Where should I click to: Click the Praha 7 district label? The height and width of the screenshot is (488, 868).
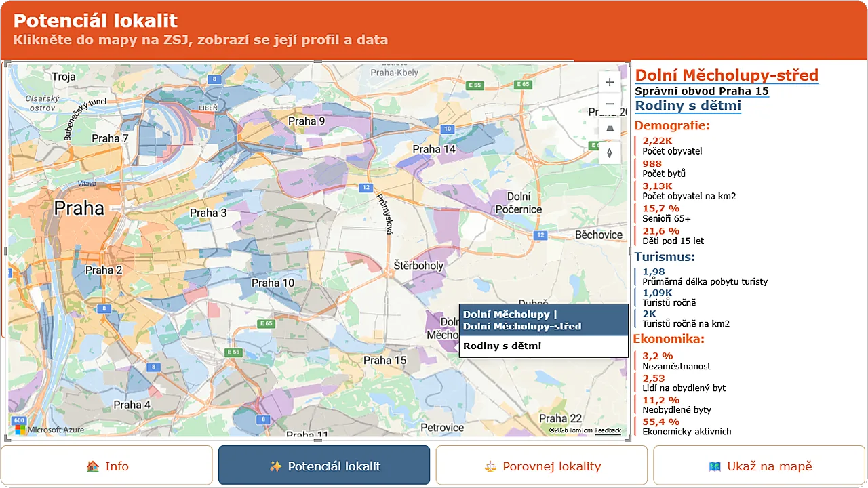pyautogui.click(x=110, y=138)
